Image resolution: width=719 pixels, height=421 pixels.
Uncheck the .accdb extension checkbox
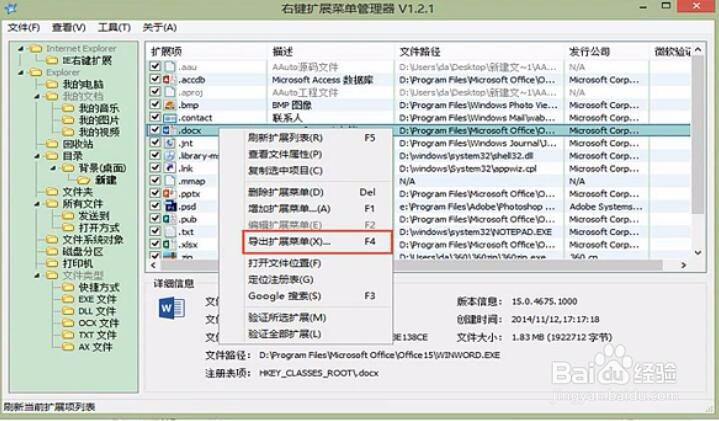coord(155,79)
